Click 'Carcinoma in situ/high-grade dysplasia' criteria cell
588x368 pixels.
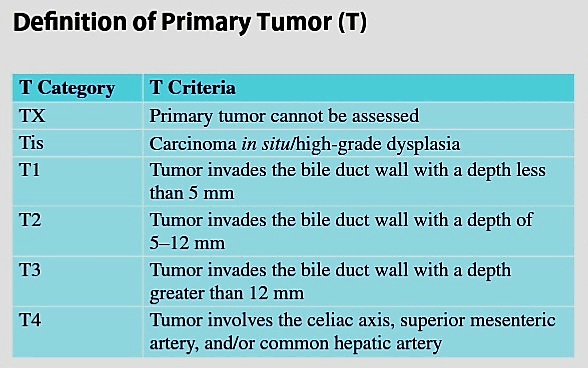pos(358,143)
